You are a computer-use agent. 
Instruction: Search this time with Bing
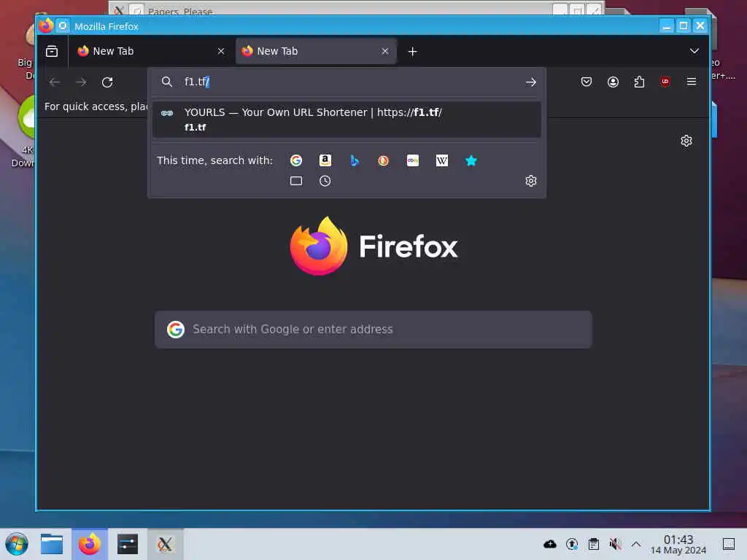[355, 160]
